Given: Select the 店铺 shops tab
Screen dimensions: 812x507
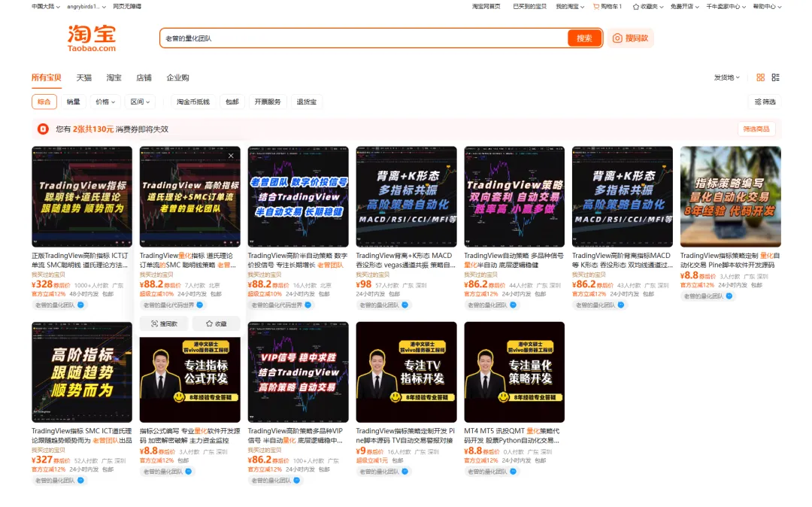Looking at the screenshot, I should click(144, 77).
